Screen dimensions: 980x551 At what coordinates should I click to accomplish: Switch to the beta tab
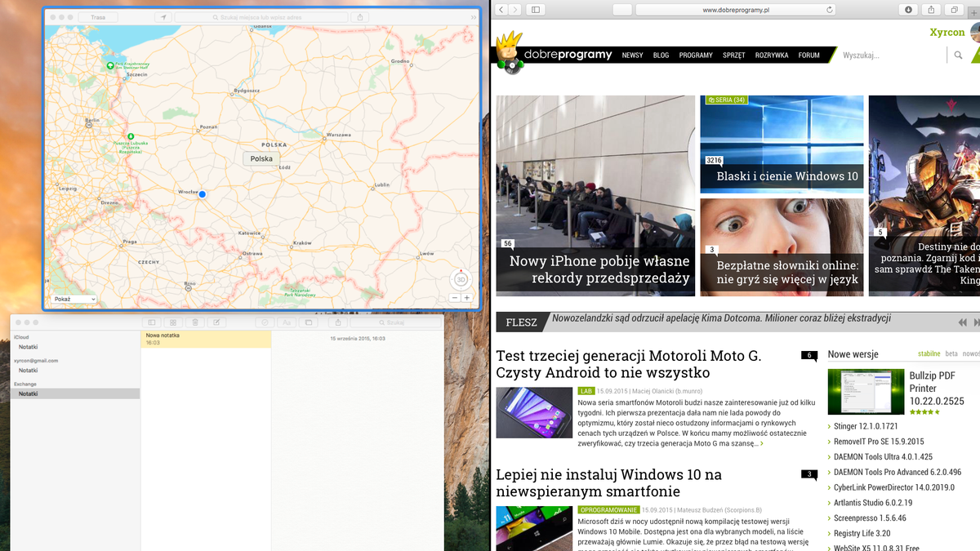pos(951,354)
